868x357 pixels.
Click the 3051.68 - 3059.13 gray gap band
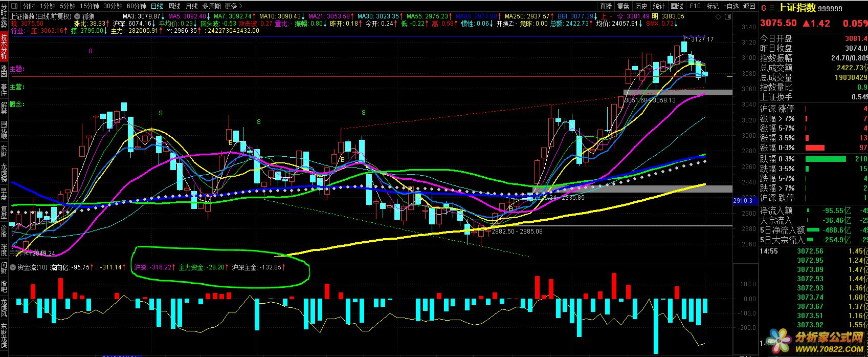(678, 92)
